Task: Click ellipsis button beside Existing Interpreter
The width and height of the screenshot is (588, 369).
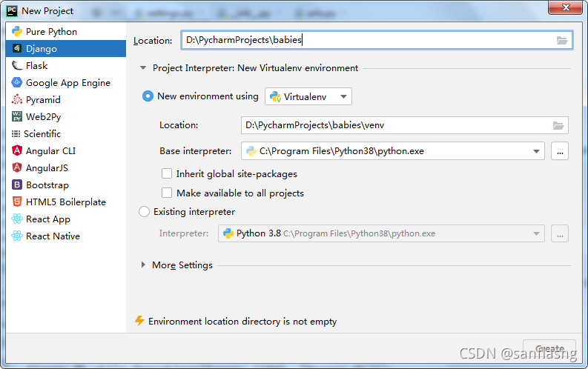Action: click(x=560, y=233)
